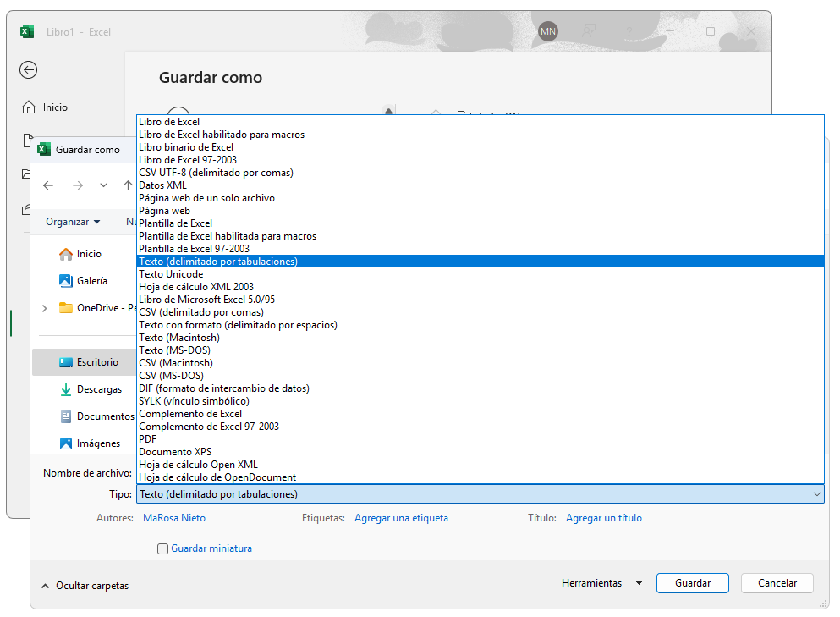Open the Organizar dropdown menu
Screen dimensions: 840x617
tap(73, 222)
